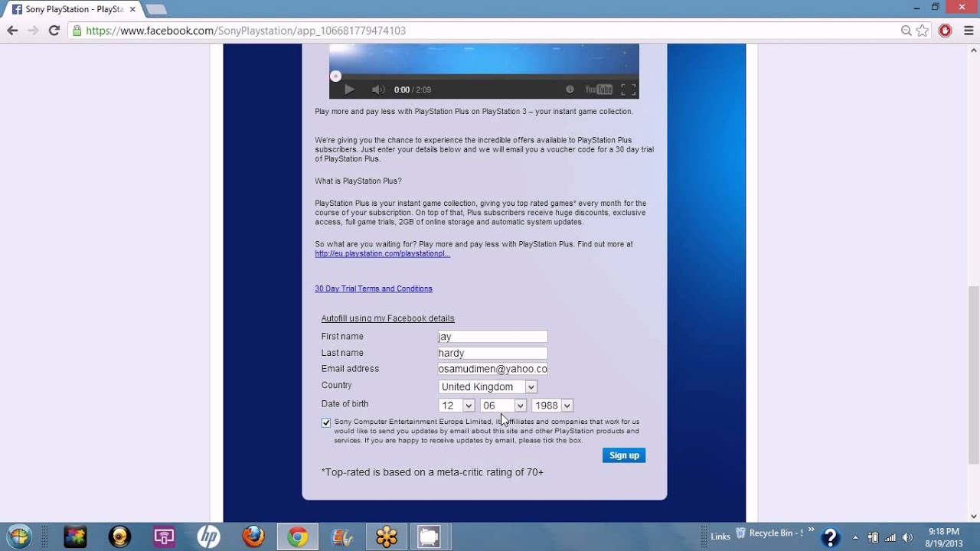Screen dimensions: 980x551
Task: Open the orange flower app in taskbar
Action: (x=387, y=537)
